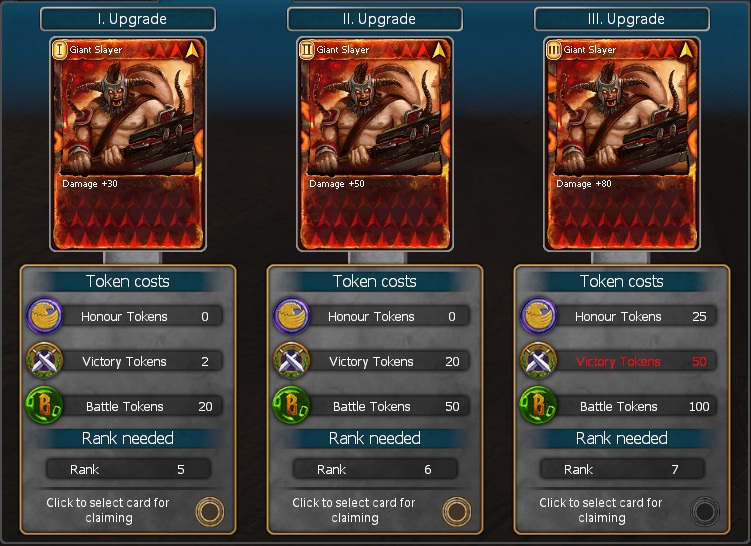This screenshot has height=546, width=751.
Task: Toggle the disabled claim selector for III. Upgrade
Action: [x=705, y=511]
